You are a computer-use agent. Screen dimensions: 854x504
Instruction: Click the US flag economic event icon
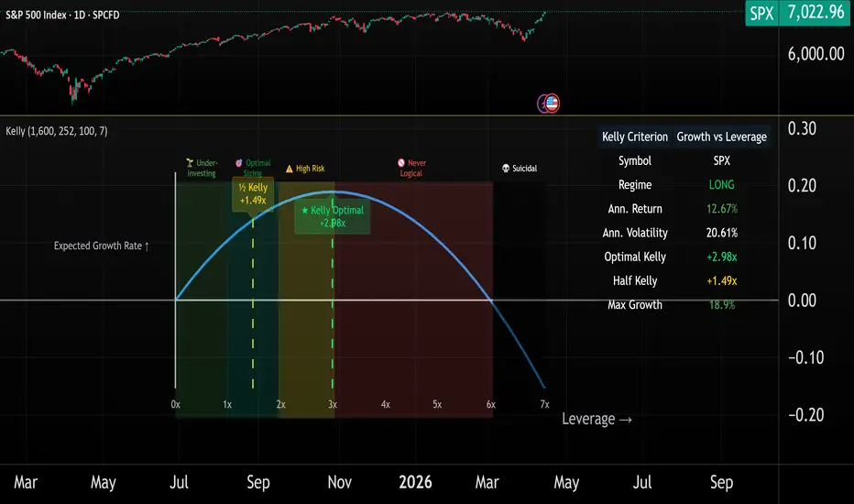(x=553, y=103)
